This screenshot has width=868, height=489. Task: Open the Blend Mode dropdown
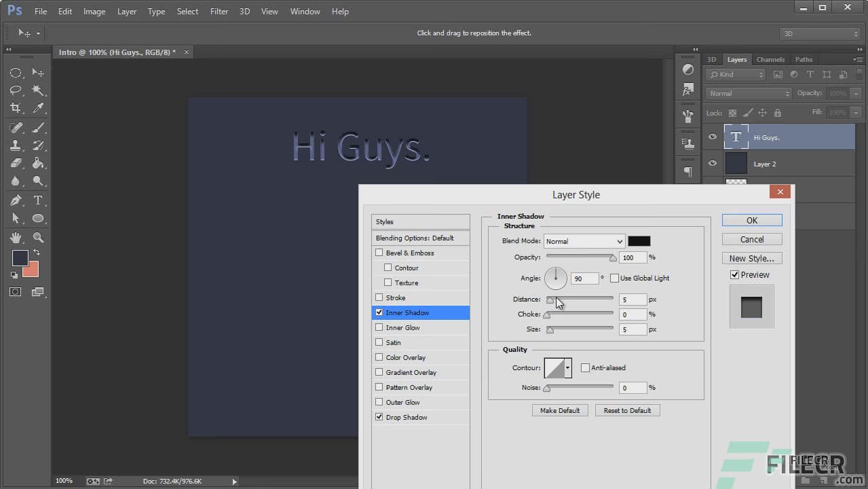(x=584, y=241)
